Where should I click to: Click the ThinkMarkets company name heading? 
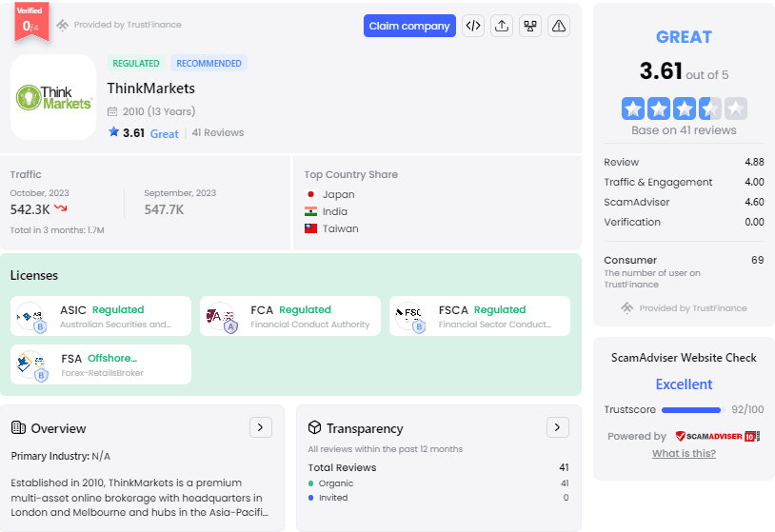[151, 89]
